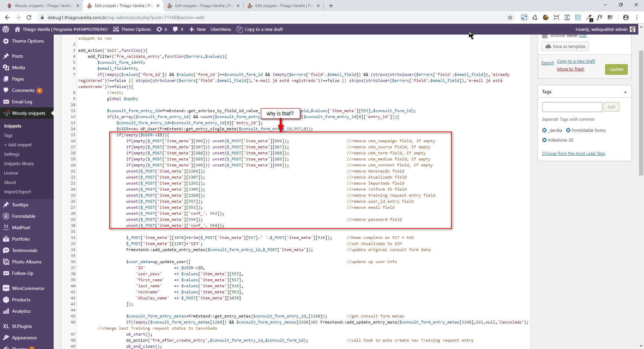Focus the tag name input field

click(x=572, y=107)
